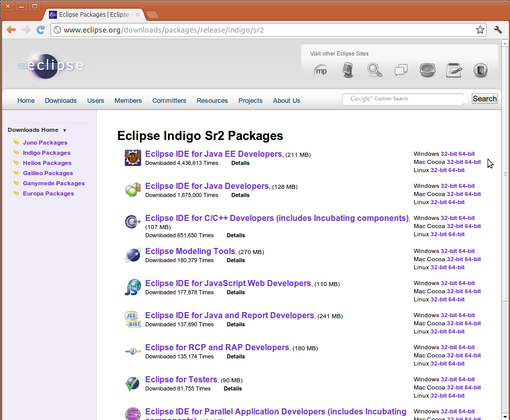
Task: Click the Search button
Action: [x=485, y=98]
